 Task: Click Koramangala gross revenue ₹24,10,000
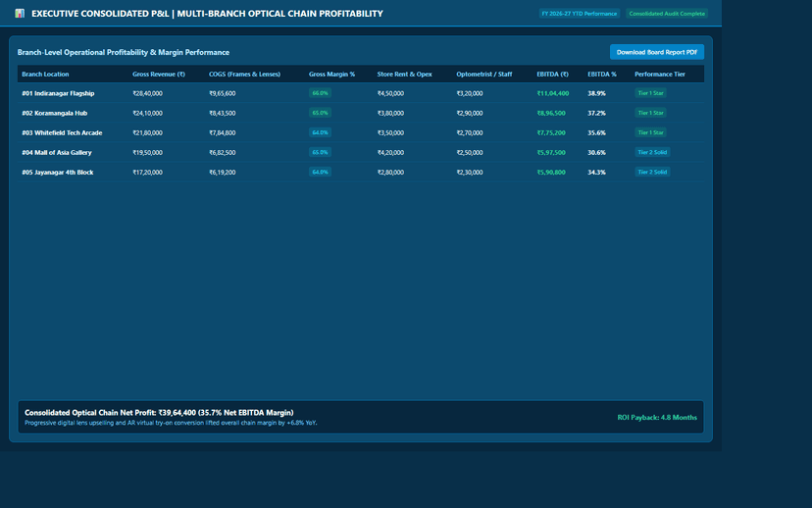point(147,113)
